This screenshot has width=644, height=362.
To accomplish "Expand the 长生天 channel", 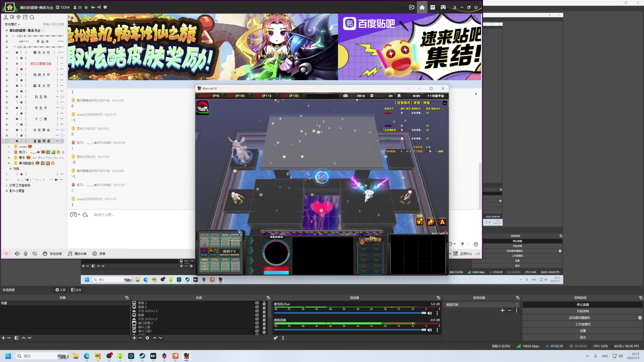I will [7, 108].
